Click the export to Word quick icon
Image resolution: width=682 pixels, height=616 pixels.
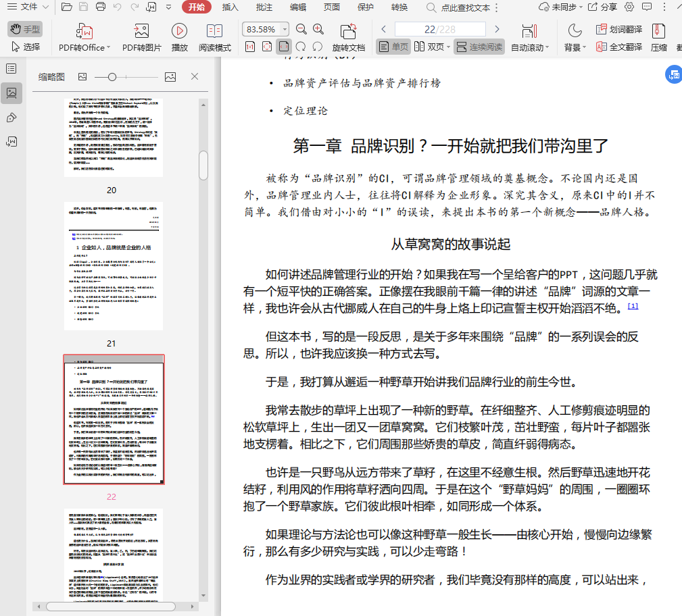(151, 7)
